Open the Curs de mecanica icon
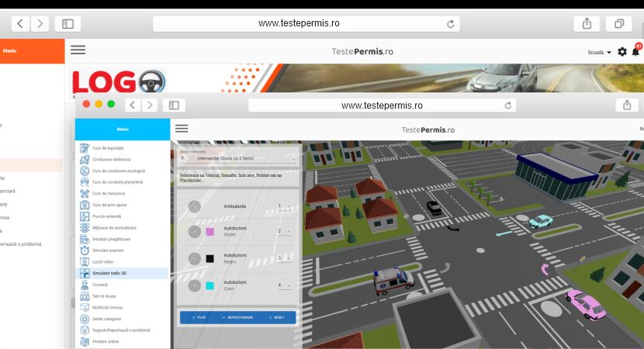 (x=85, y=193)
